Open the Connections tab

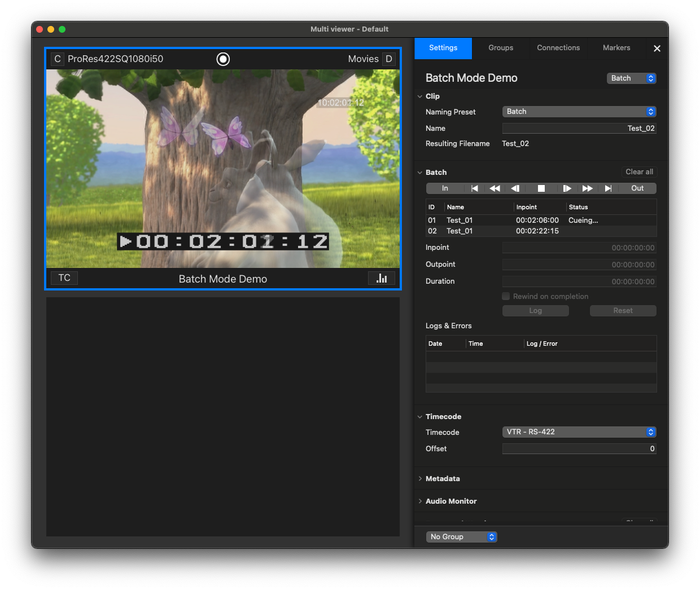click(558, 48)
